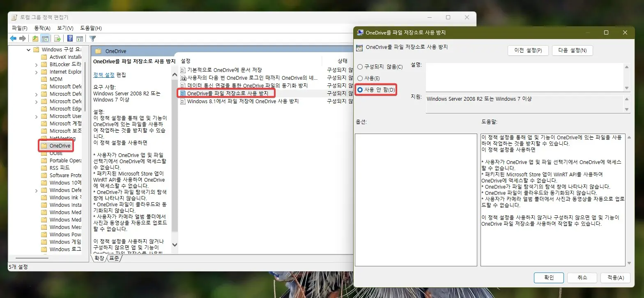The image size is (644, 298).
Task: Expand the BitLocker tree node
Action: tap(37, 65)
